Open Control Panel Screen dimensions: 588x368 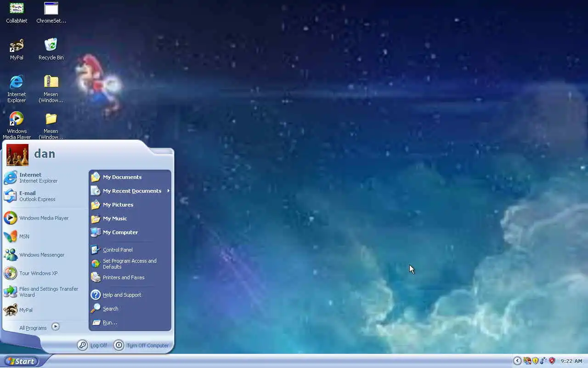point(130,250)
